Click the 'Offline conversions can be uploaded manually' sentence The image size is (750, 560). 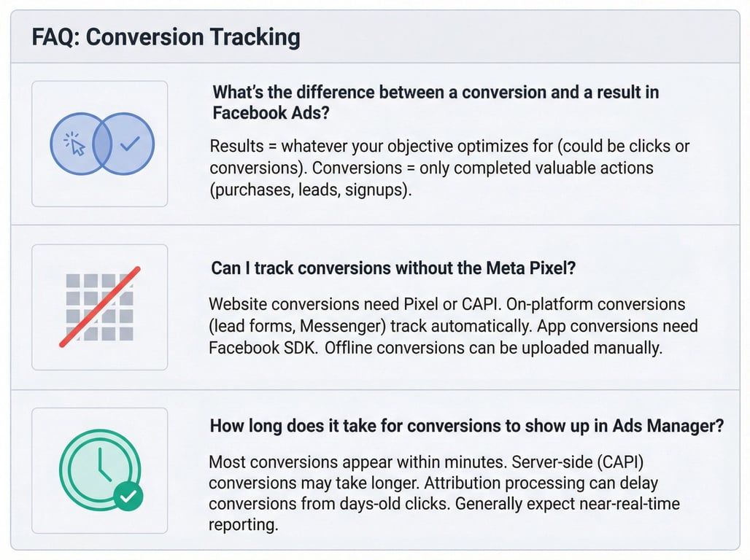click(x=493, y=348)
